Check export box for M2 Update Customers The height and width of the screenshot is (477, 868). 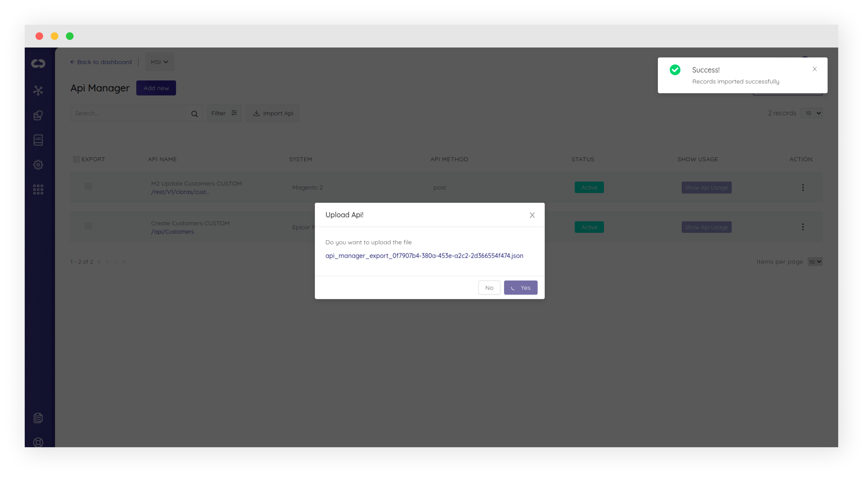coord(88,186)
